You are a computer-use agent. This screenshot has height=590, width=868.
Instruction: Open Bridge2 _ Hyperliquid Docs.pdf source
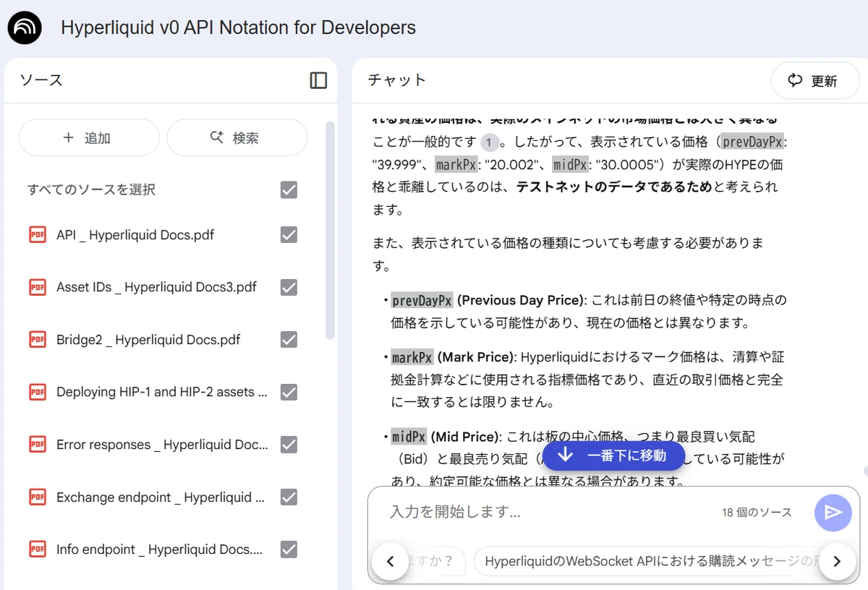click(x=148, y=340)
